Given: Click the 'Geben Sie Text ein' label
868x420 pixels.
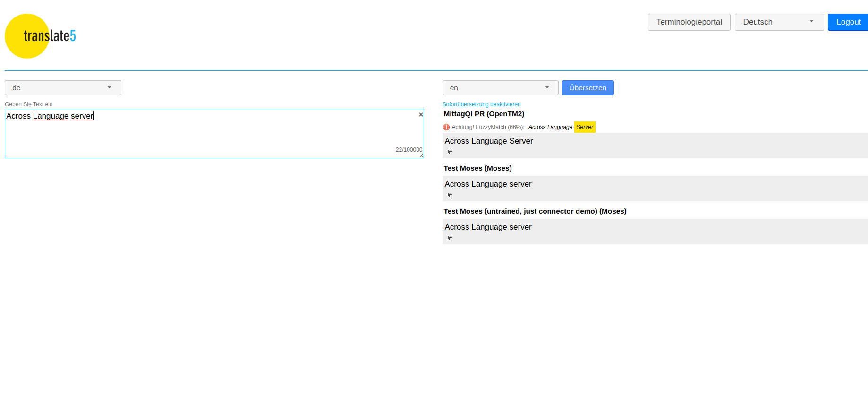Looking at the screenshot, I should 29,104.
